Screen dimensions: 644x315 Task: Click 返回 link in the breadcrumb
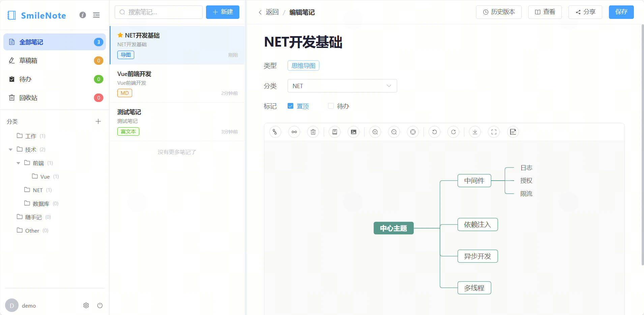point(269,12)
